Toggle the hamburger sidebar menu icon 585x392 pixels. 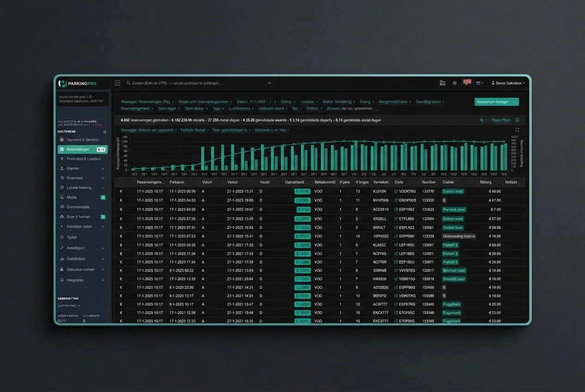tap(118, 83)
